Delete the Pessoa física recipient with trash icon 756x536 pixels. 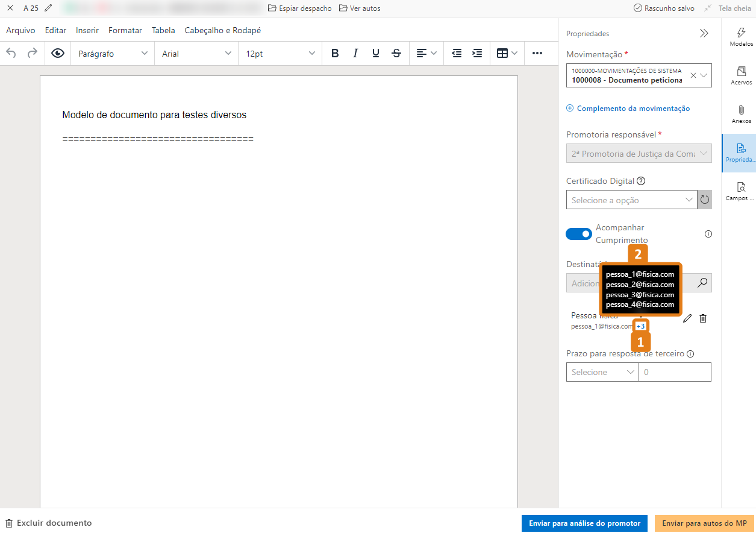(x=703, y=318)
